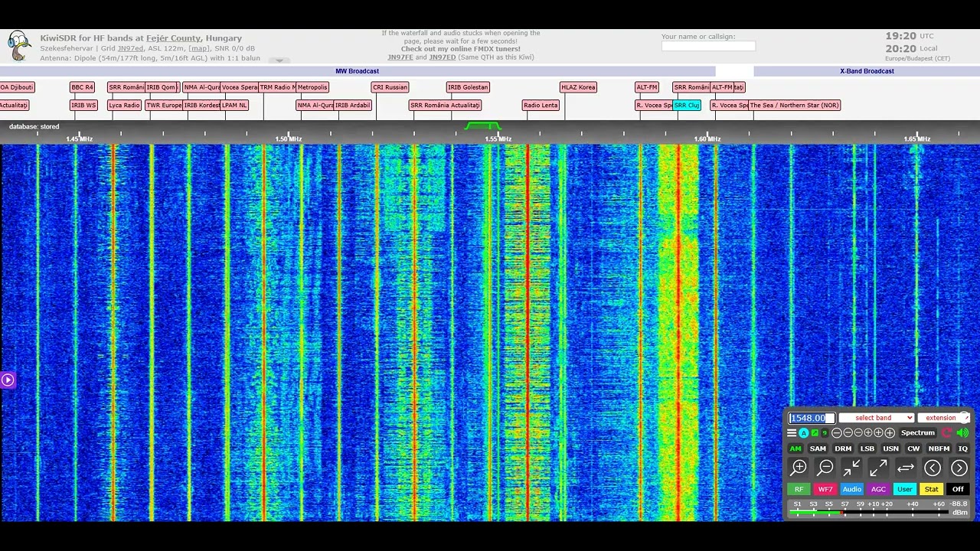This screenshot has width=980, height=551.
Task: Collapse the top bar with the down arrow
Action: 279,60
